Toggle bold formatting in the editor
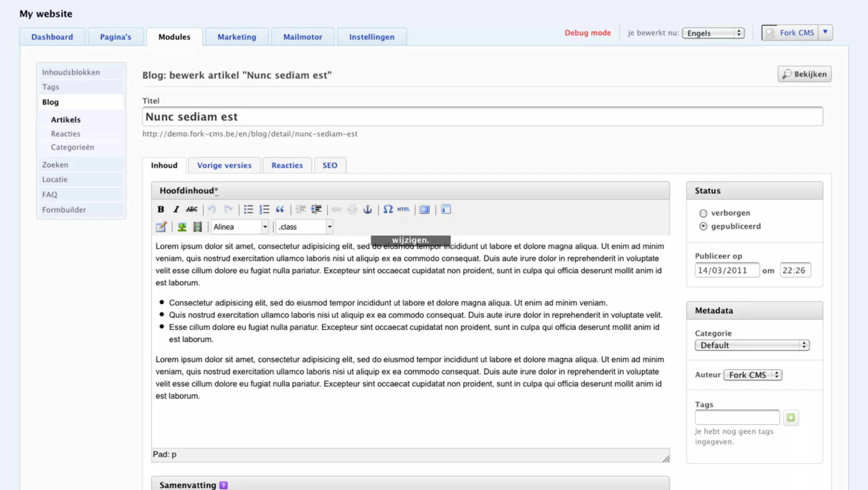The image size is (868, 490). 161,209
